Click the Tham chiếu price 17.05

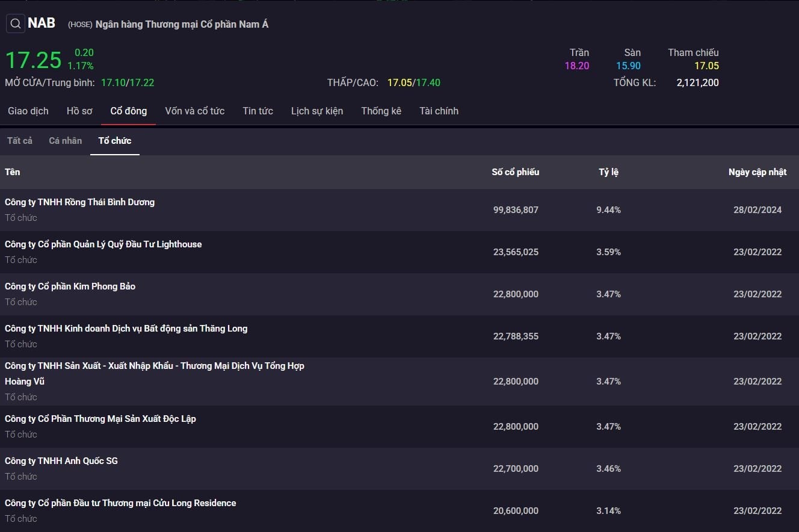point(706,66)
